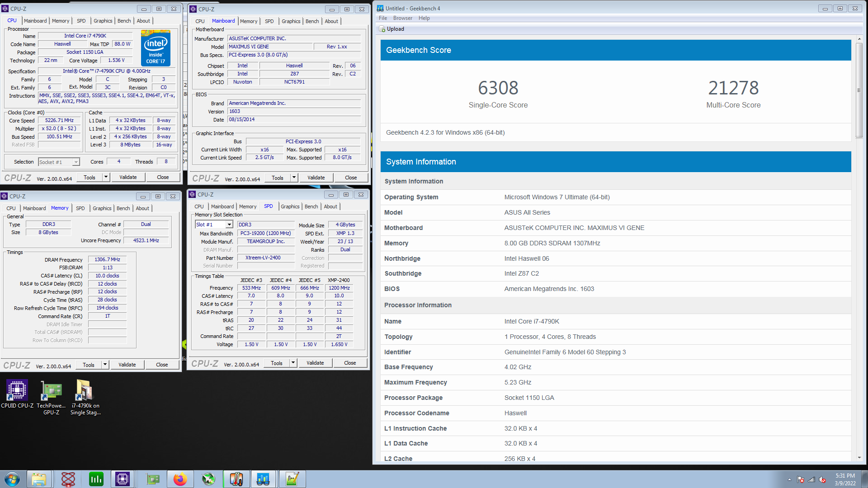
Task: Switch to Bench tab in CPU window
Action: click(124, 21)
